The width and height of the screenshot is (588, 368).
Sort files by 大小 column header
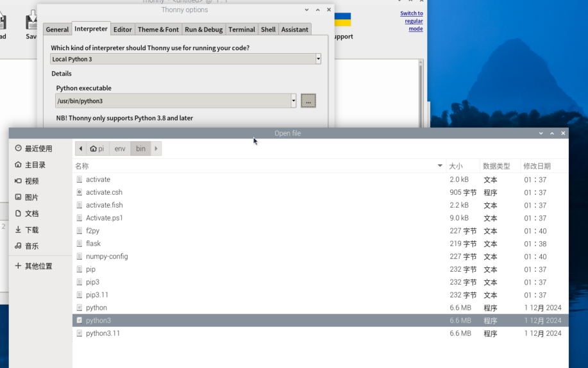pos(463,166)
